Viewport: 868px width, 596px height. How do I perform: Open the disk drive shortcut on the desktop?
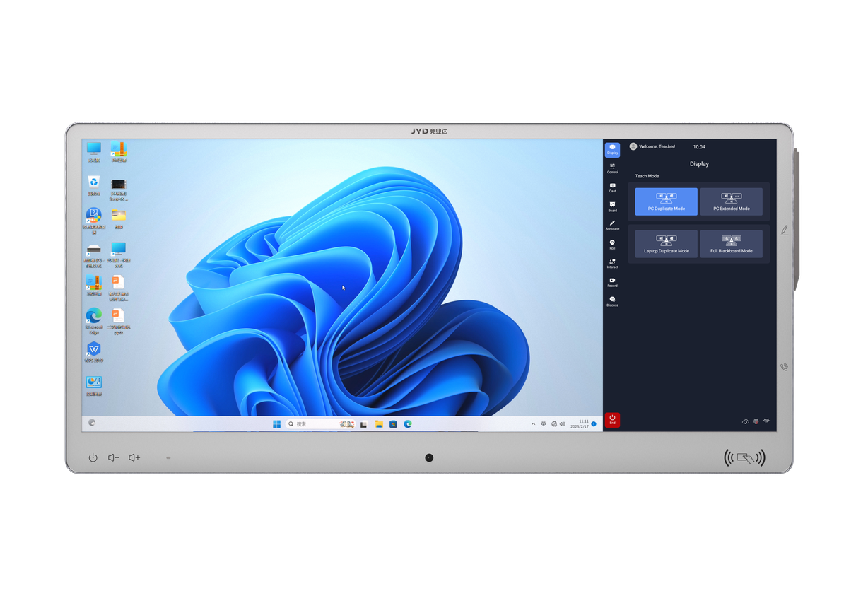coord(93,255)
